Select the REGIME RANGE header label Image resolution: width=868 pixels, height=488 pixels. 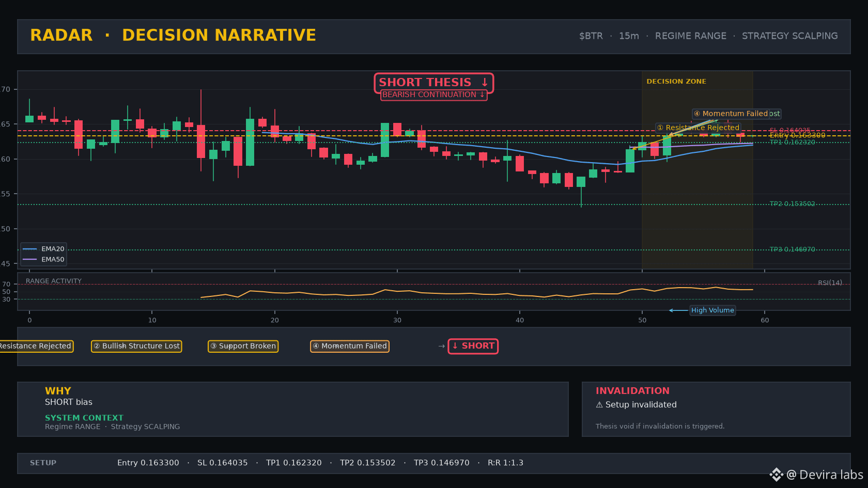tap(691, 36)
